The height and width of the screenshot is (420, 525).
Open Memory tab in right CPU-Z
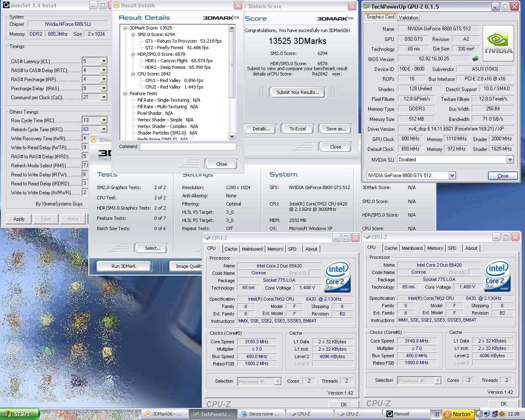pos(435,248)
